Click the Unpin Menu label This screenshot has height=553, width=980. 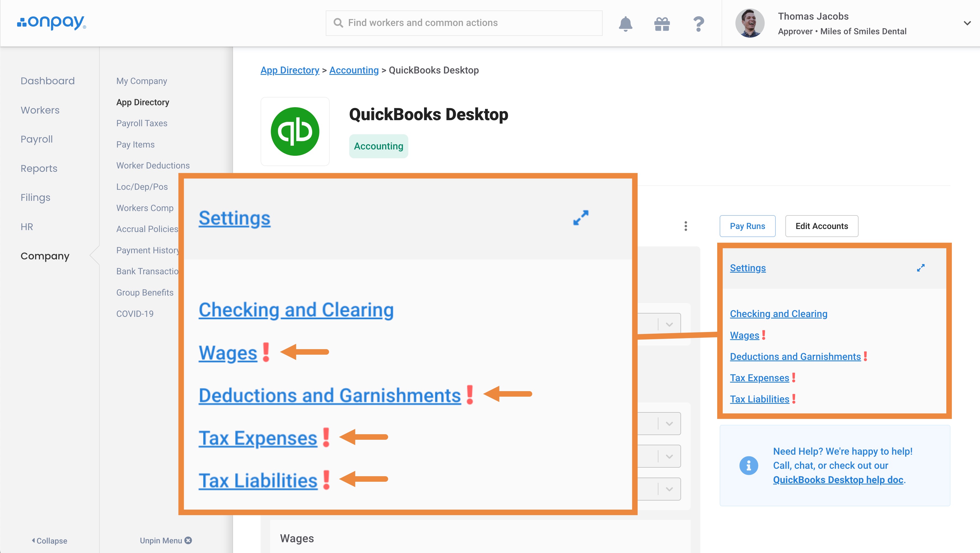point(161,541)
